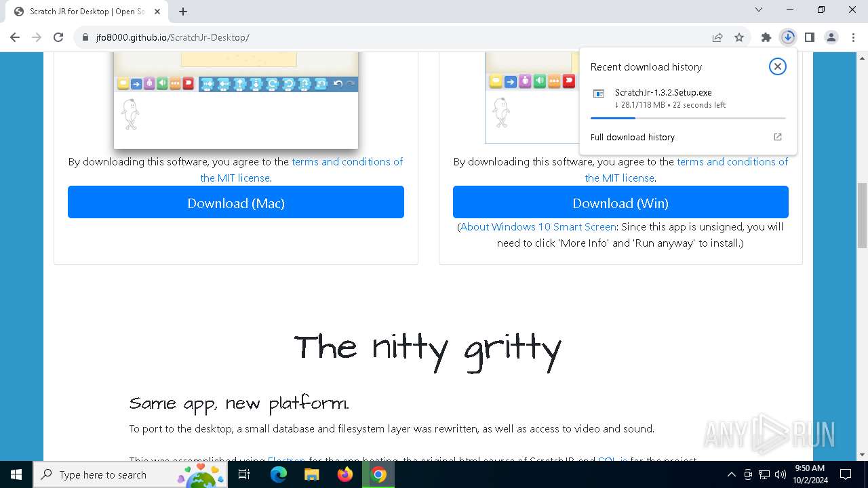Open the Chrome profile avatar
Image resolution: width=868 pixels, height=488 pixels.
point(831,37)
